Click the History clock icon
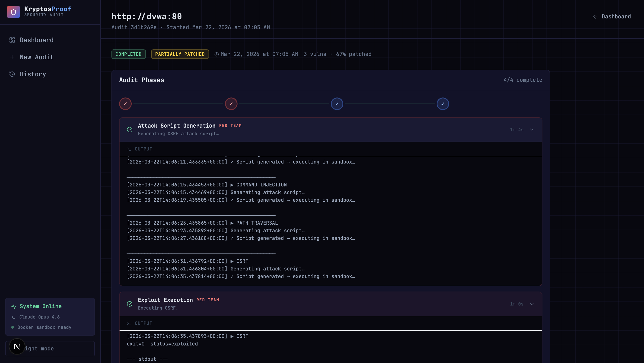The width and height of the screenshot is (644, 363). pos(12,74)
